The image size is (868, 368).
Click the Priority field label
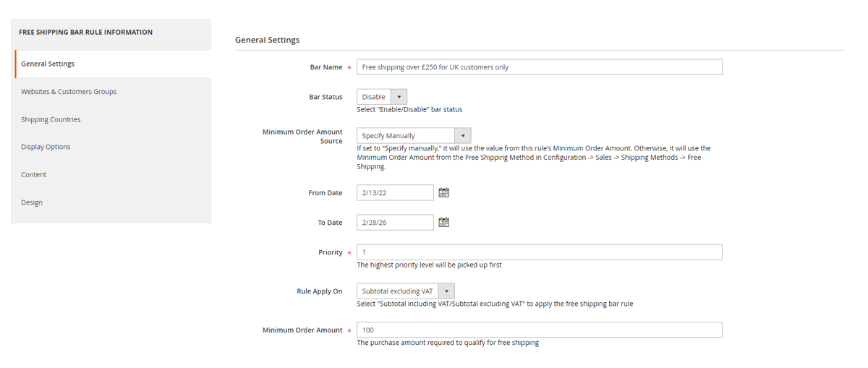click(330, 252)
